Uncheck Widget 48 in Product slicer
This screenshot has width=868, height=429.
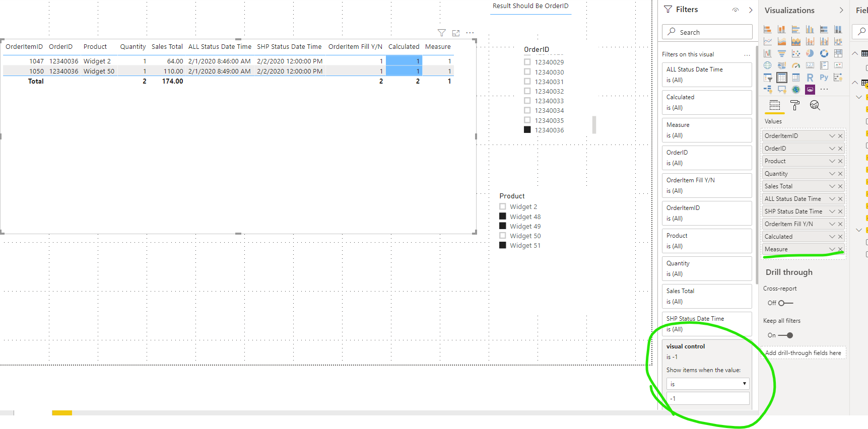tap(503, 217)
